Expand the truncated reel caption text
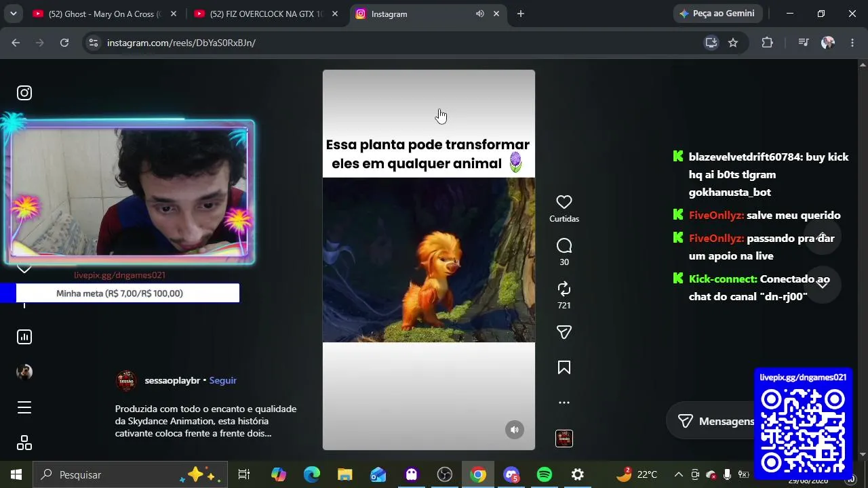This screenshot has height=488, width=868. 206,422
